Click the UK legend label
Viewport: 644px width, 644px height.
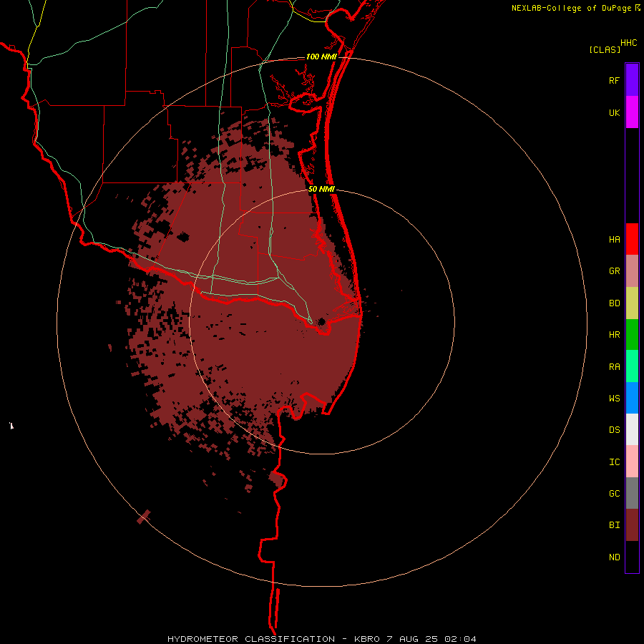point(614,112)
